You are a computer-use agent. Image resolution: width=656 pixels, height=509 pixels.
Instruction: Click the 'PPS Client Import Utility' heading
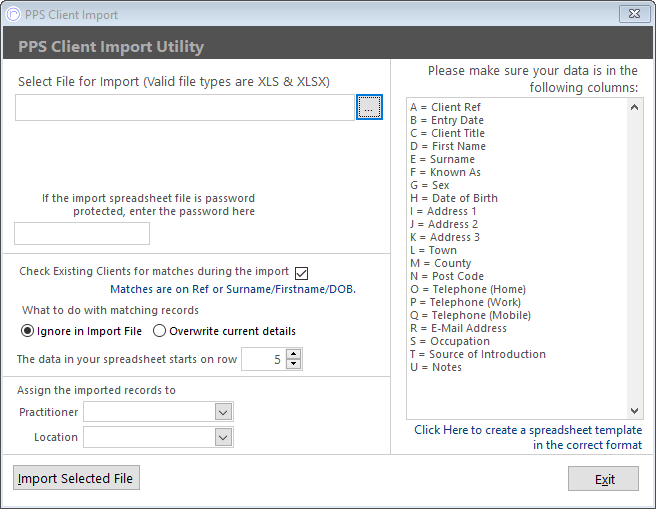pyautogui.click(x=111, y=46)
